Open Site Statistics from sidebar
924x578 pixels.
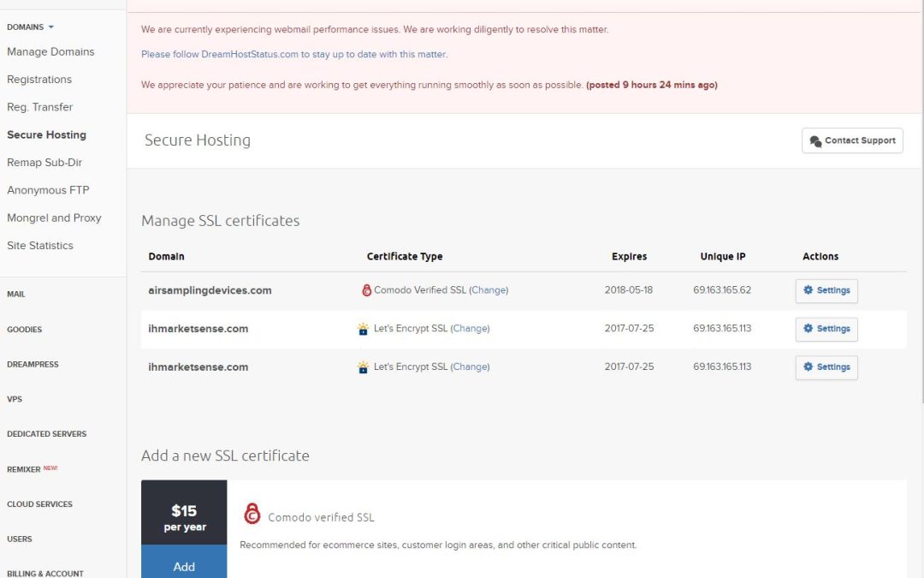(40, 246)
